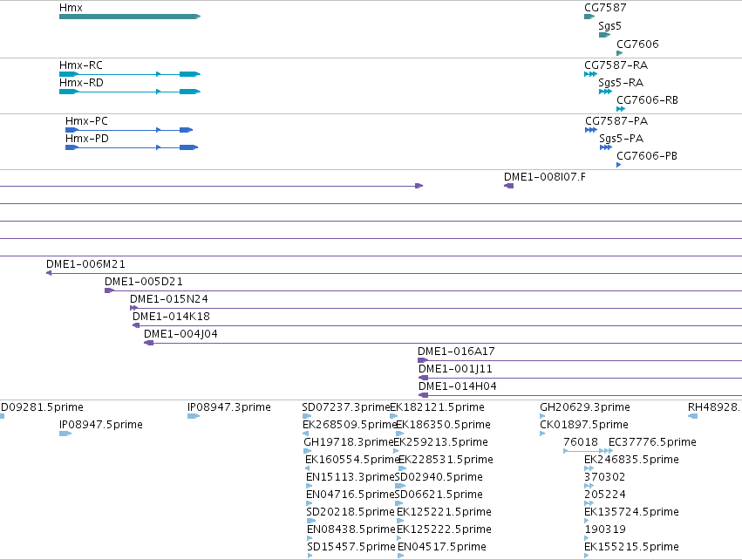This screenshot has width=742, height=560.
Task: Click the DME1-016A17 clone end marker
Action: [423, 361]
